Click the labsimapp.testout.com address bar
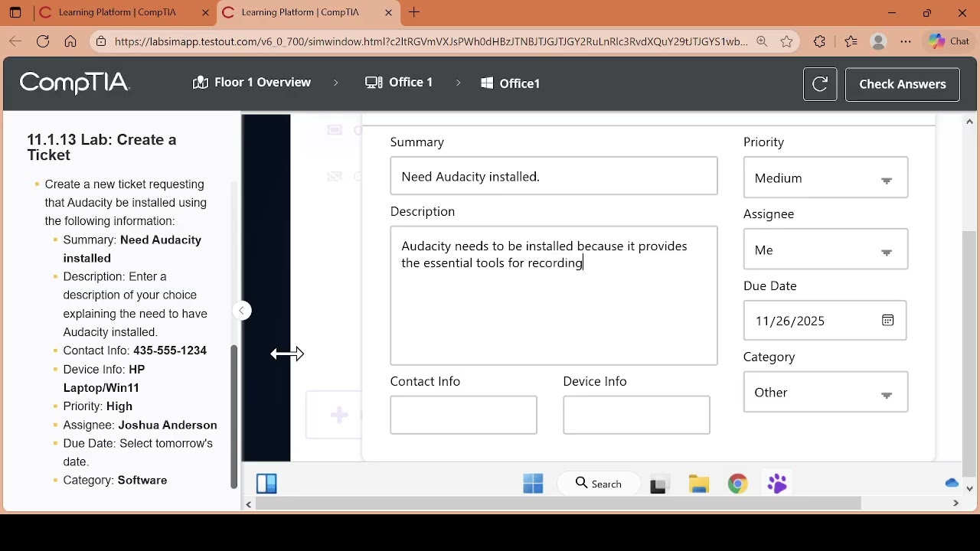 click(x=431, y=41)
